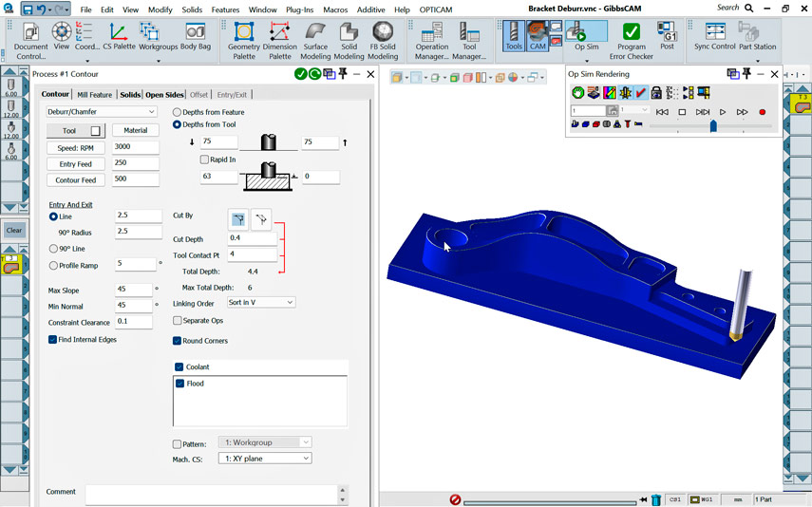This screenshot has width=812, height=507.
Task: Open the Deburr/Chamfer dropdown
Action: (101, 112)
